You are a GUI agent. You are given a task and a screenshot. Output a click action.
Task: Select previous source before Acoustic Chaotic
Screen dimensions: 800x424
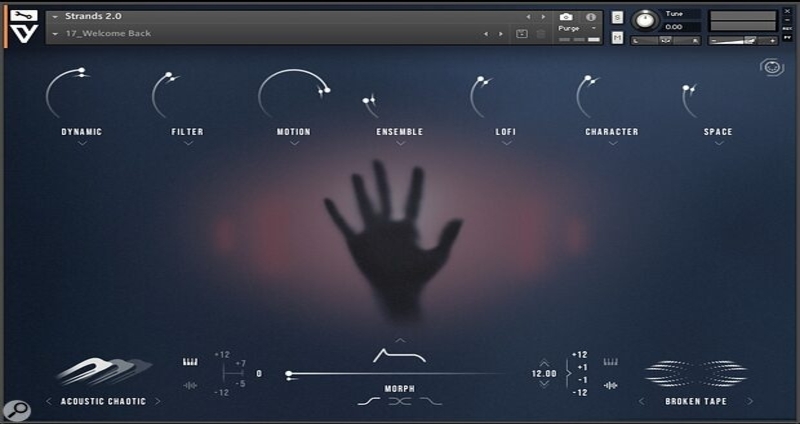tap(49, 402)
